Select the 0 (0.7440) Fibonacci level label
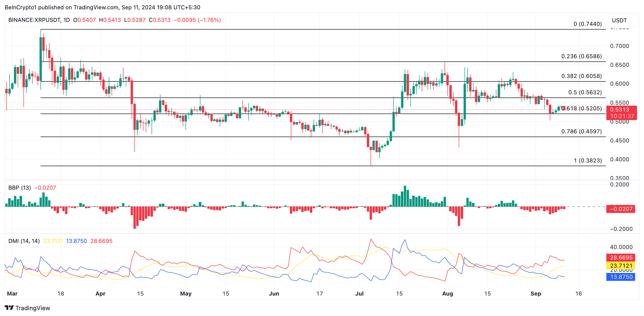This screenshot has width=644, height=316. pyautogui.click(x=587, y=24)
